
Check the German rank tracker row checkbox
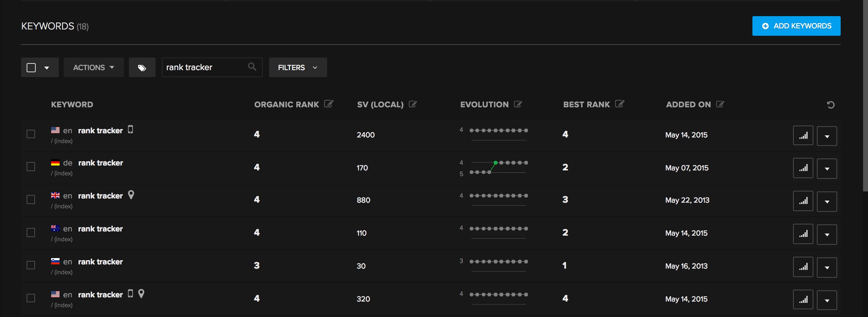click(31, 167)
